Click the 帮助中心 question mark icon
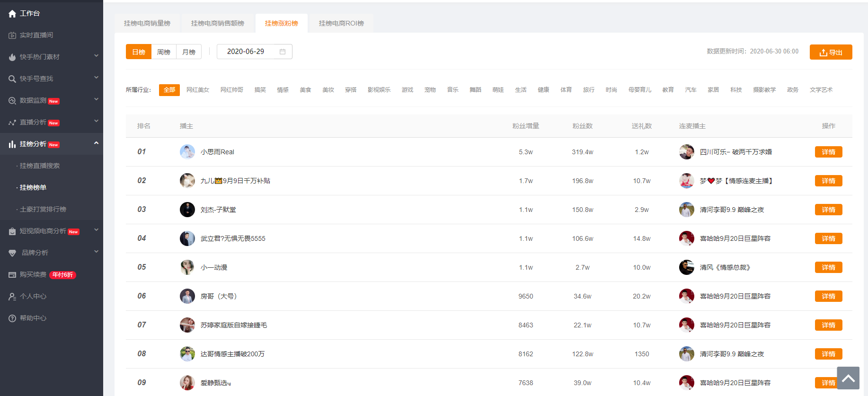 point(12,318)
